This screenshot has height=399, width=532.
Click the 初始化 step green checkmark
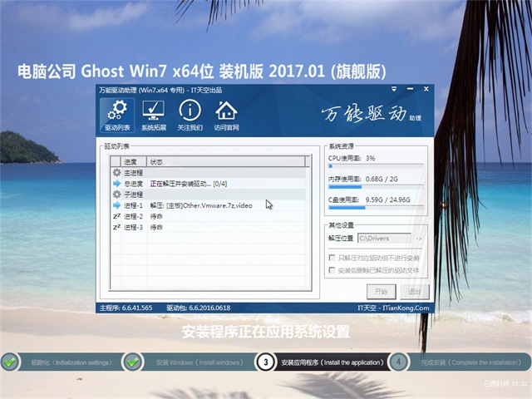click(10, 362)
